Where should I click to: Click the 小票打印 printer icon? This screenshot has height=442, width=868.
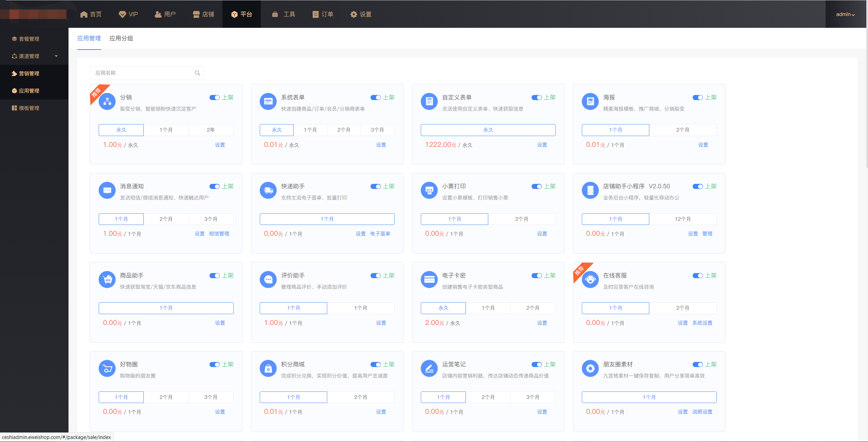[x=429, y=190]
